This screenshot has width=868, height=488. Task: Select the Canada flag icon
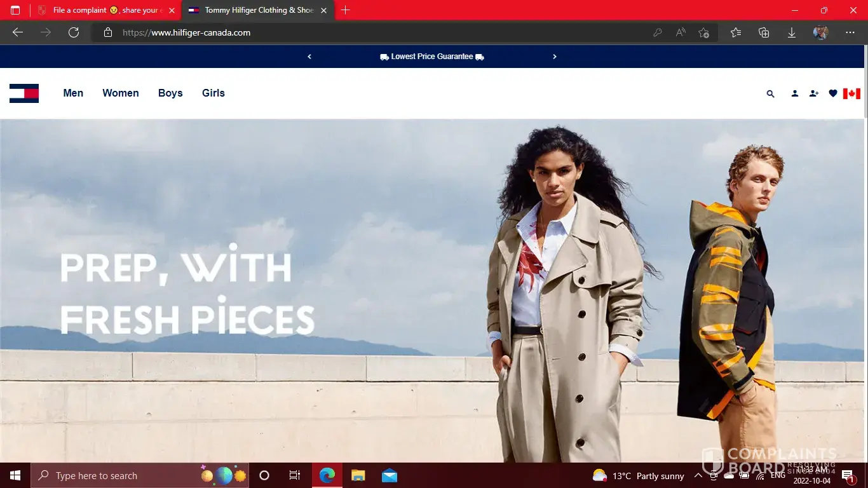click(851, 93)
